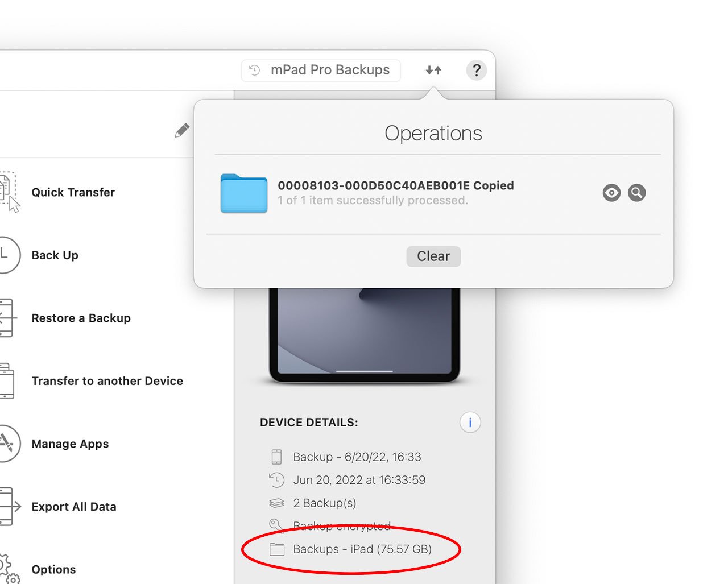
Task: Click the history clock icon beside mPad Pro Backups
Action: click(x=255, y=70)
